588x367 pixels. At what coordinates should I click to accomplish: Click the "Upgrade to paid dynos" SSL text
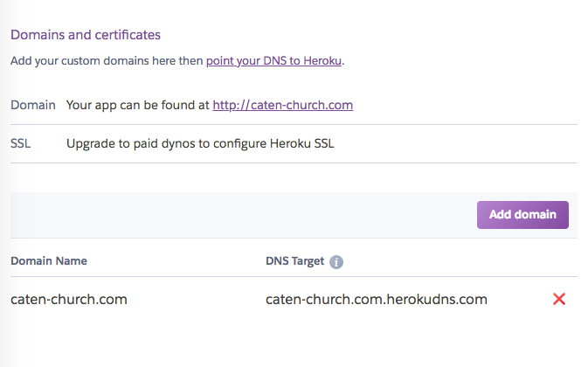[x=200, y=143]
